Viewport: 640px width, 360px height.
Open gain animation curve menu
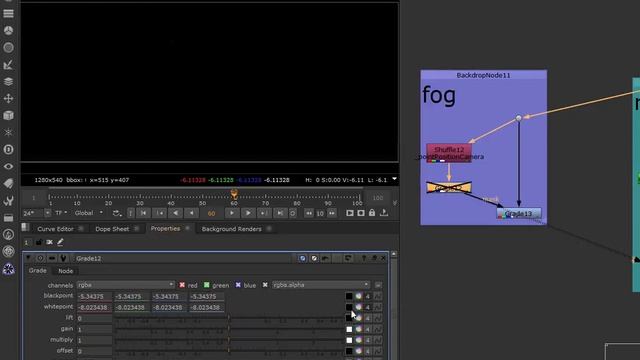(378, 329)
